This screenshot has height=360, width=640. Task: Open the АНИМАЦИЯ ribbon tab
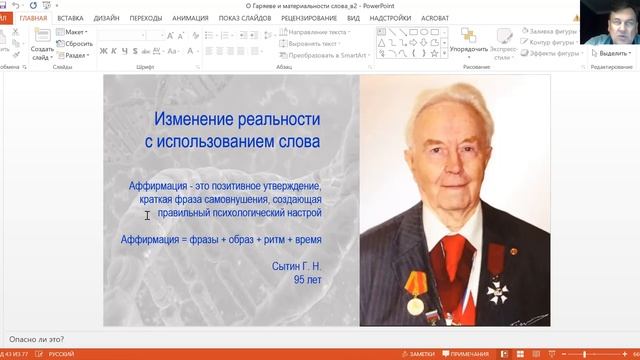(x=190, y=18)
